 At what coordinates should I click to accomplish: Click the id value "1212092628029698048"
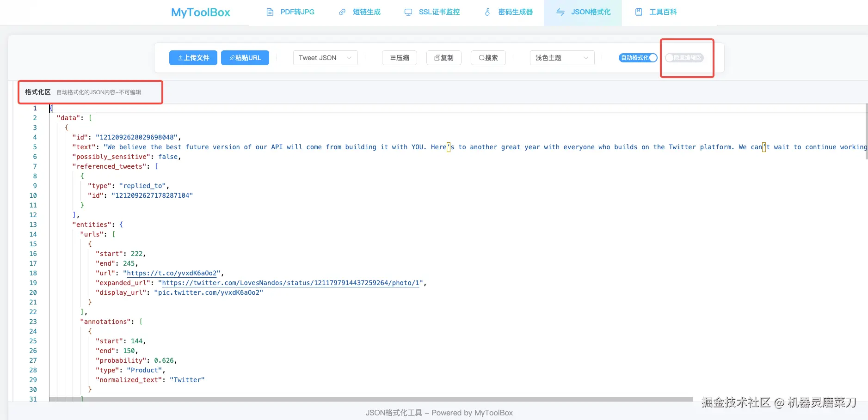tap(137, 137)
